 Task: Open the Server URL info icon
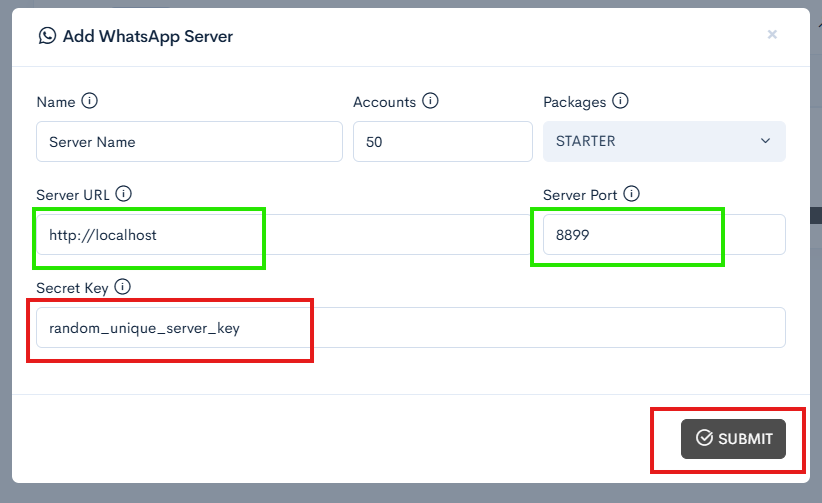tap(124, 194)
